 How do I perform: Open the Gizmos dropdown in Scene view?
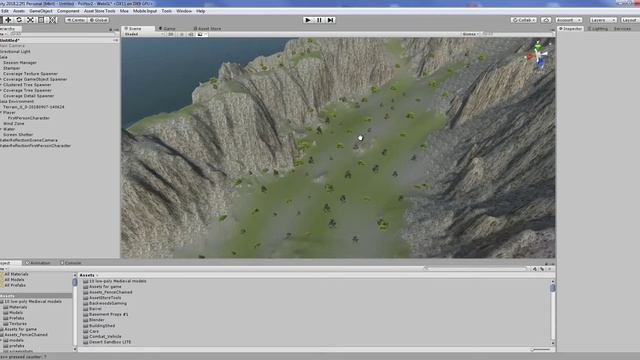point(471,34)
